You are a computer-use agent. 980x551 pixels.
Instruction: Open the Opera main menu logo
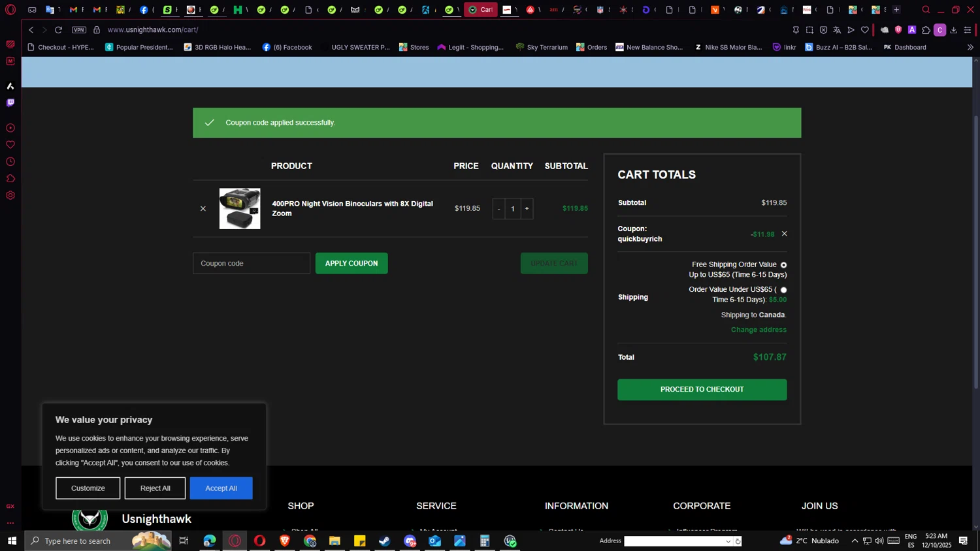[10, 10]
